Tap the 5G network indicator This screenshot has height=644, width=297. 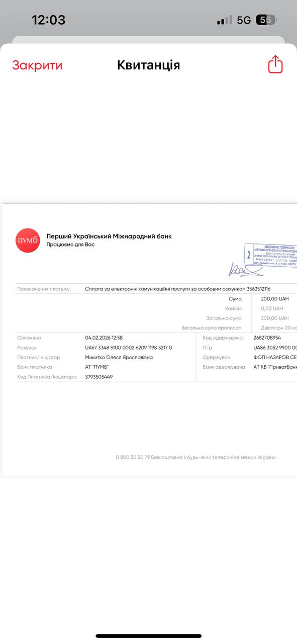(x=244, y=20)
